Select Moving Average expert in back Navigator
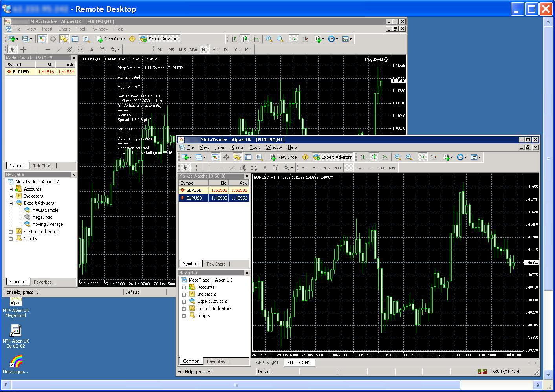 [48, 224]
